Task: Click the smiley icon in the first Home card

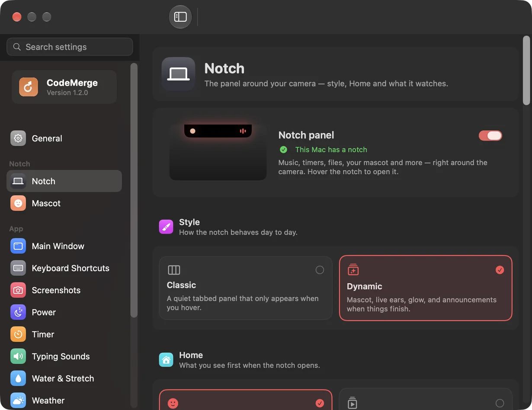Action: (x=173, y=404)
